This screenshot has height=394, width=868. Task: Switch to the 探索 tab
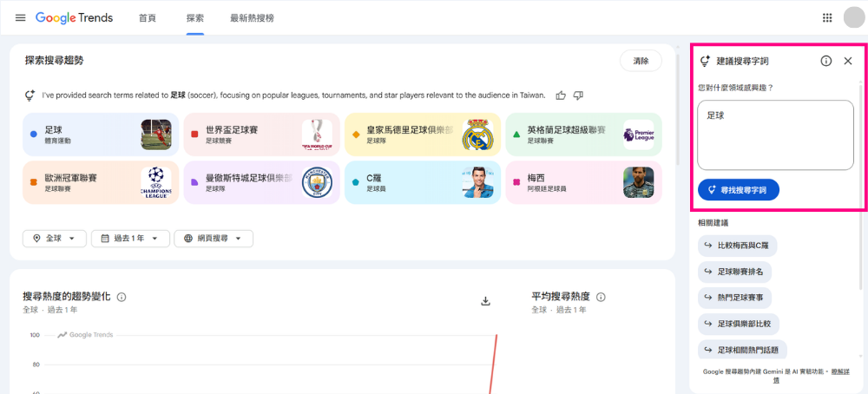pyautogui.click(x=194, y=17)
